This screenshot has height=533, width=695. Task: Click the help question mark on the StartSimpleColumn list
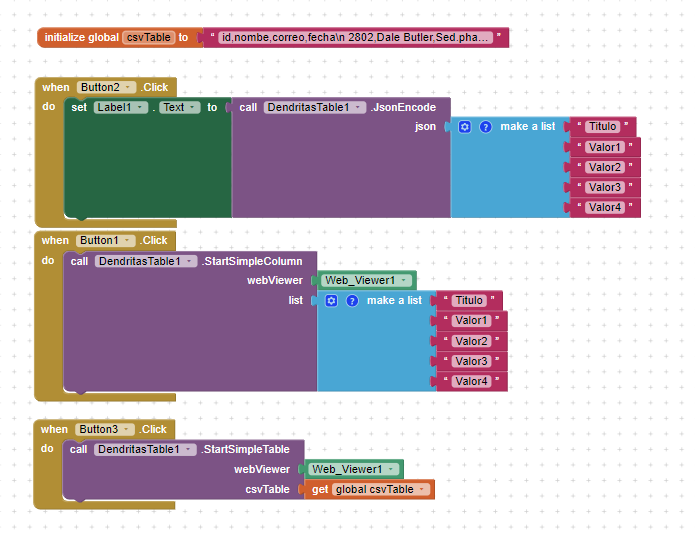[352, 300]
